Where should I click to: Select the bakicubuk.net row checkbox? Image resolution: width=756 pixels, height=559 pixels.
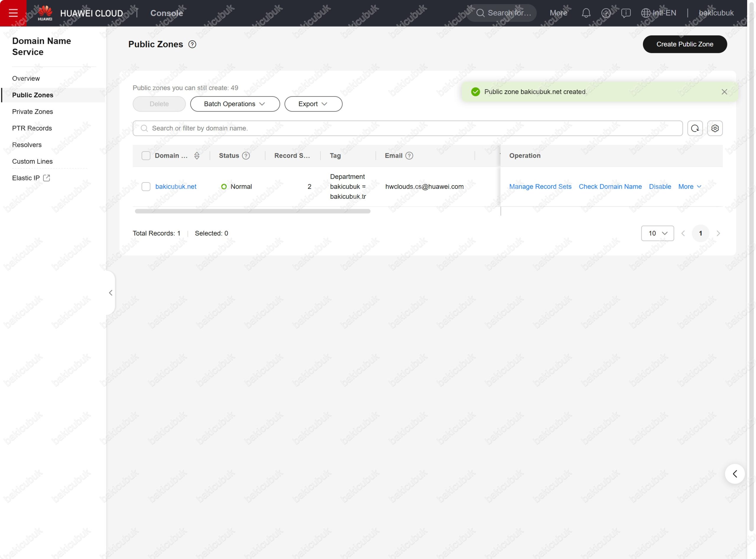pos(146,186)
